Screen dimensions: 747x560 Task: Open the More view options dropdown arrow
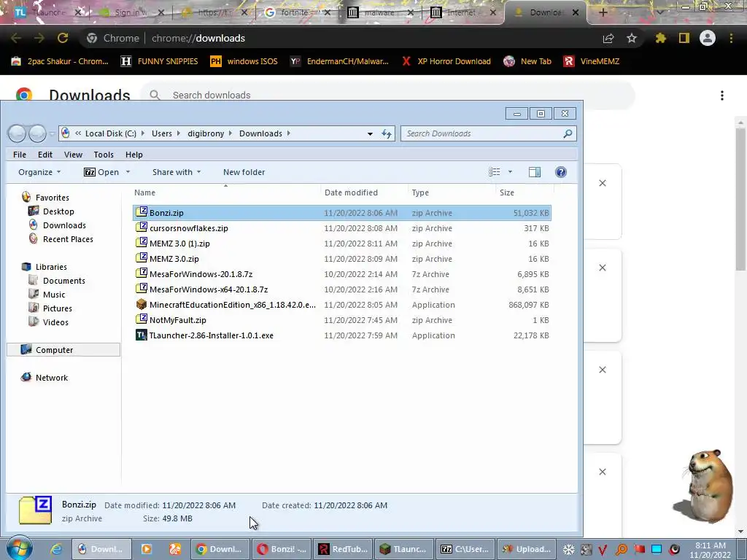(x=510, y=172)
